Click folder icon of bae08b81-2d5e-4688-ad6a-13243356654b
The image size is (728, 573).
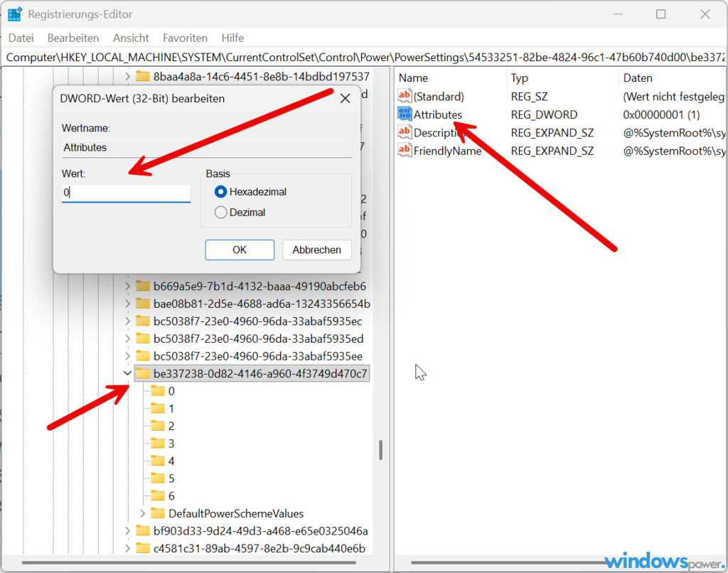pyautogui.click(x=142, y=304)
